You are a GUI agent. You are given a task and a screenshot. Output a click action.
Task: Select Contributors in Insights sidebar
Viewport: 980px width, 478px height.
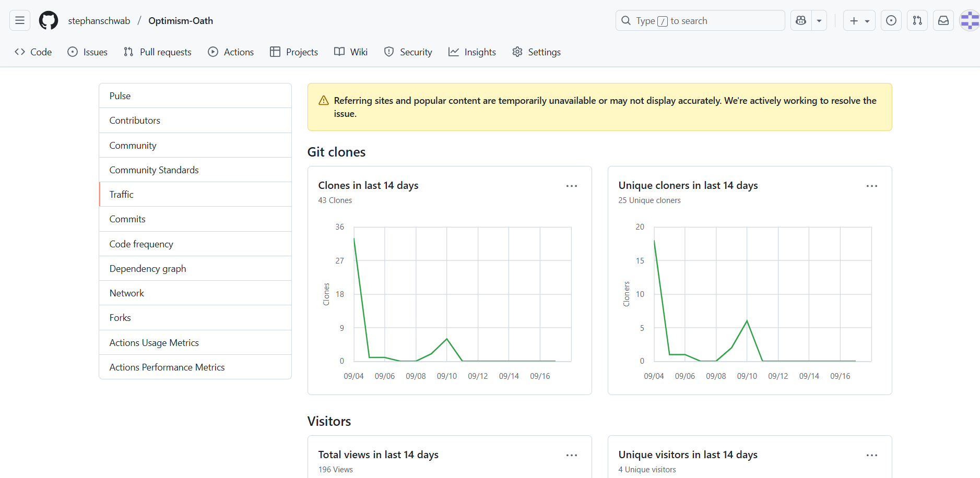click(x=135, y=121)
